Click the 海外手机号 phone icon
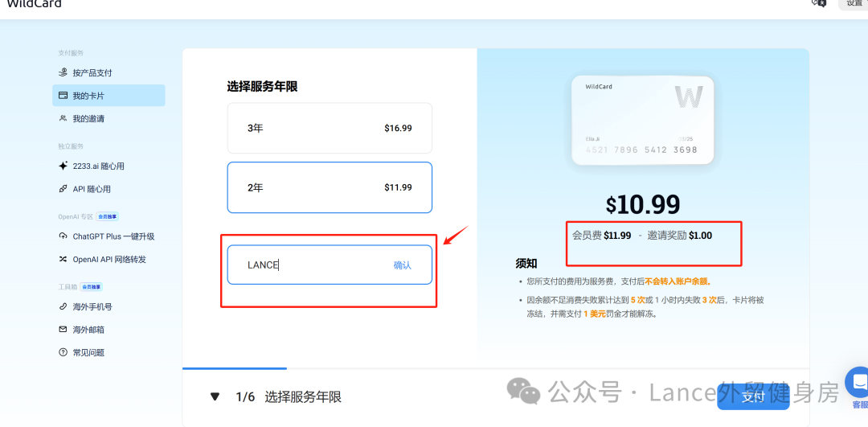The width and height of the screenshot is (868, 427). [x=63, y=306]
